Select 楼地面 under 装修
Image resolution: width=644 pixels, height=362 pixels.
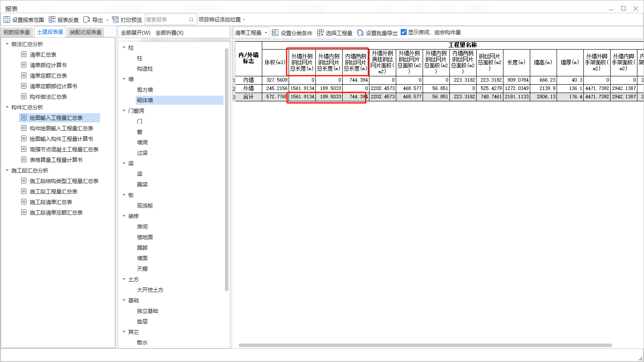(145, 237)
